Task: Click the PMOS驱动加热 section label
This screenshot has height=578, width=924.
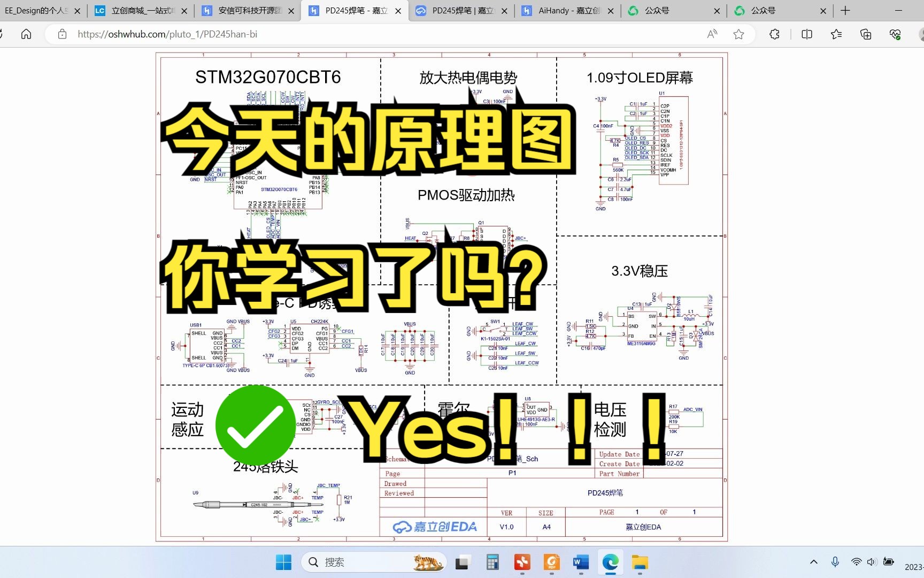Action: pos(466,195)
